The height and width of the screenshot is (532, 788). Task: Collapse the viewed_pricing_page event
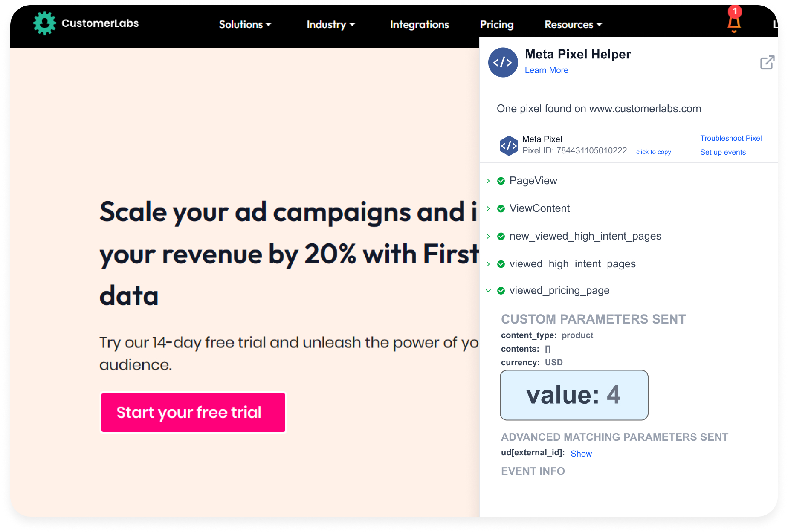(488, 291)
